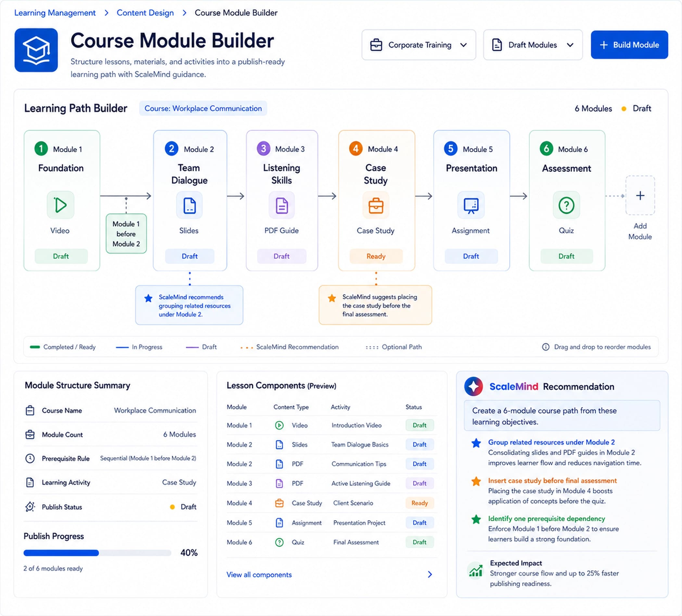682x616 pixels.
Task: Click the info icon beside drag and drop hint
Action: pos(546,347)
